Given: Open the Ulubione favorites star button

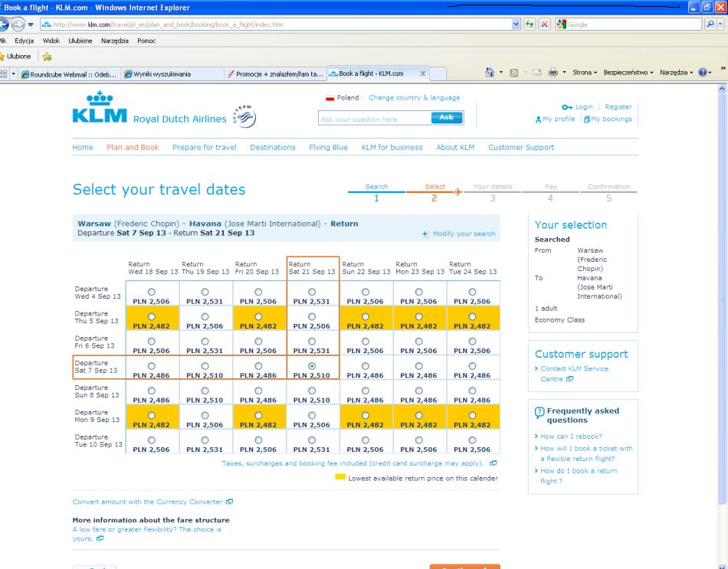Looking at the screenshot, I should (16, 57).
